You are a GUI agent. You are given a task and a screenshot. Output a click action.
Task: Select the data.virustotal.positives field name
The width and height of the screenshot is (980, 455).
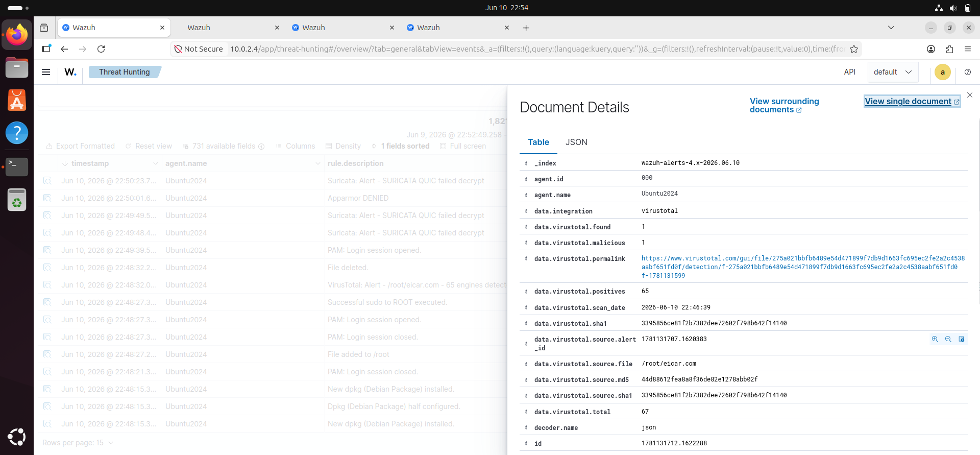tap(580, 292)
